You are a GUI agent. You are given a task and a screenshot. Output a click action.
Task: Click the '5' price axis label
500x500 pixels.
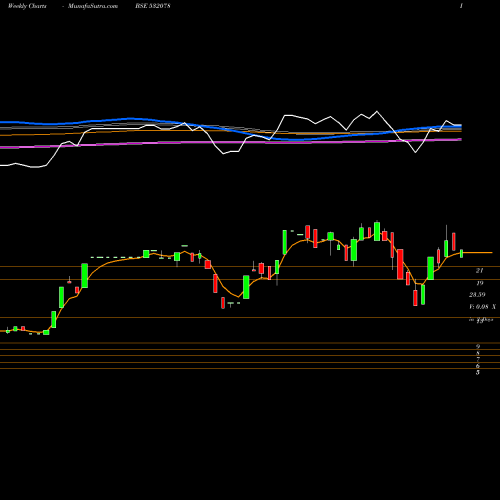coord(478,372)
